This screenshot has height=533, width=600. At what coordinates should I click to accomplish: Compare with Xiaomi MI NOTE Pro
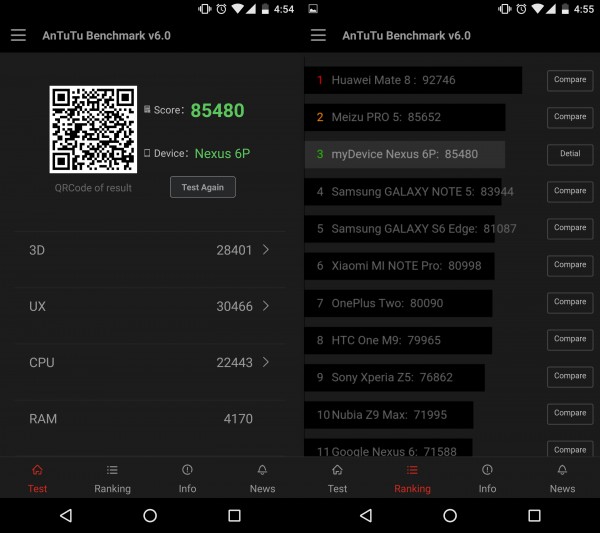[x=570, y=266]
